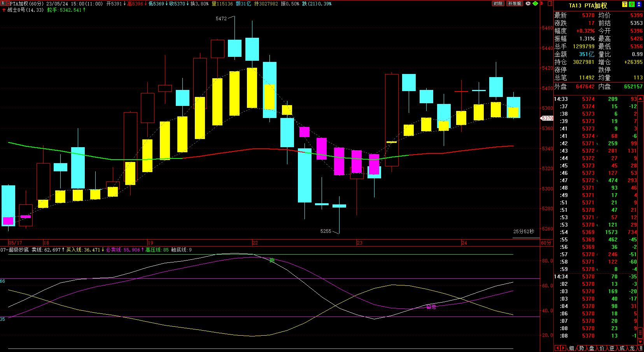This screenshot has width=644, height=352.
Task: Switch to the 势 tab
Action: pyautogui.click(x=581, y=348)
